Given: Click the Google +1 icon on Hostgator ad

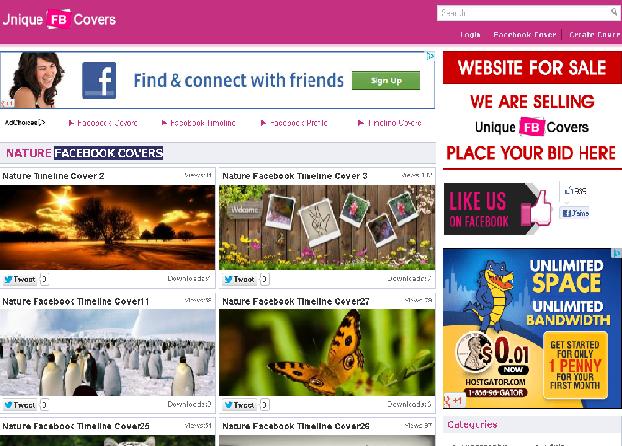Looking at the screenshot, I should 453,401.
